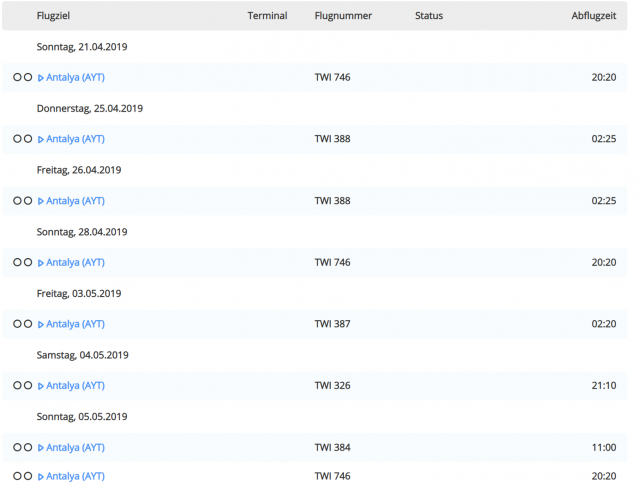Click the Abflugzeit column header

pyautogui.click(x=594, y=16)
